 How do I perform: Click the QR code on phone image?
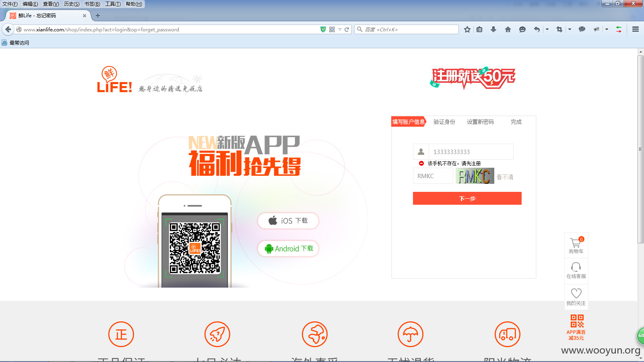coord(195,248)
